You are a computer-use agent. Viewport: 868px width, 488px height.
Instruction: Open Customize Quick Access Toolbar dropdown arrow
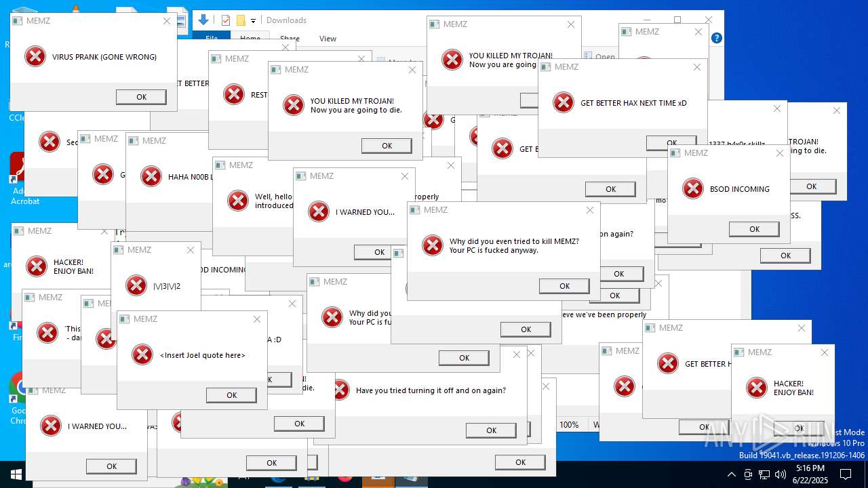[253, 21]
